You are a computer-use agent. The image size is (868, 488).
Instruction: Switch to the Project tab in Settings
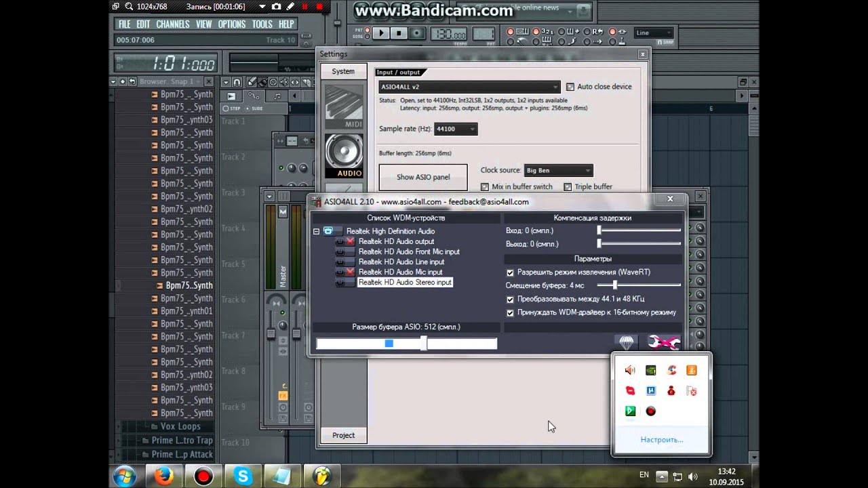(x=343, y=435)
